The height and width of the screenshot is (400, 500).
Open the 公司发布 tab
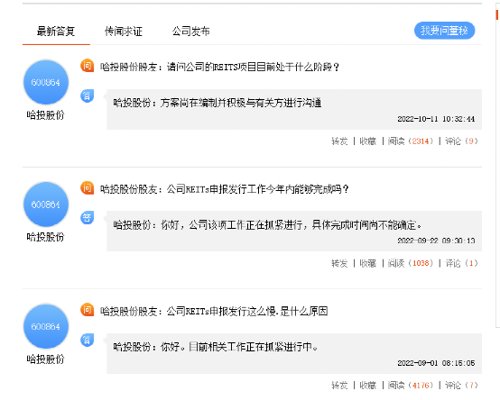(191, 31)
